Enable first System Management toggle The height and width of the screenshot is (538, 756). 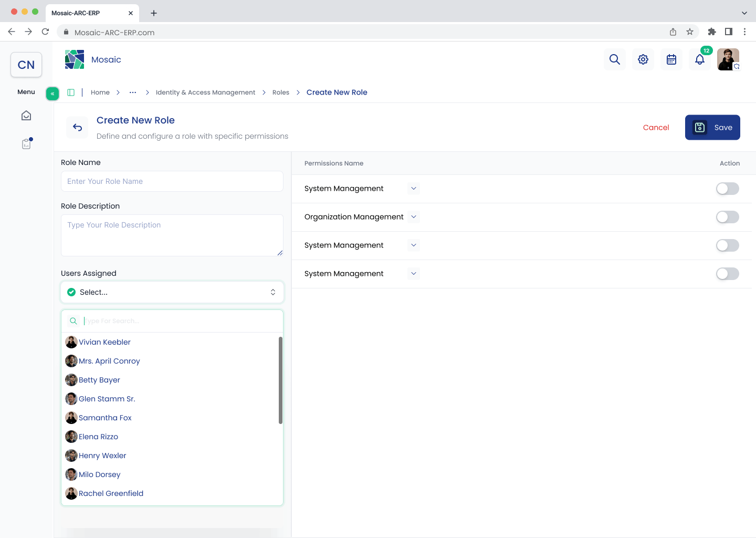728,189
